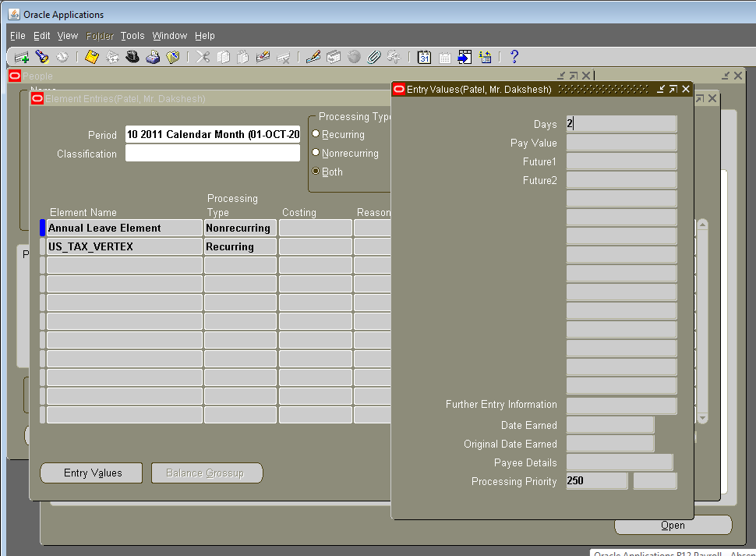Image resolution: width=756 pixels, height=556 pixels.
Task: Click the Classification field
Action: click(x=213, y=153)
